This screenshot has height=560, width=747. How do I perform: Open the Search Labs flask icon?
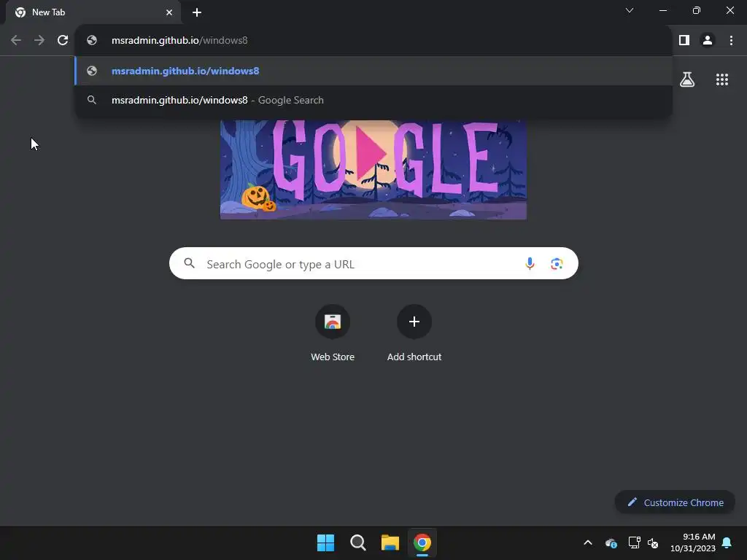(687, 79)
